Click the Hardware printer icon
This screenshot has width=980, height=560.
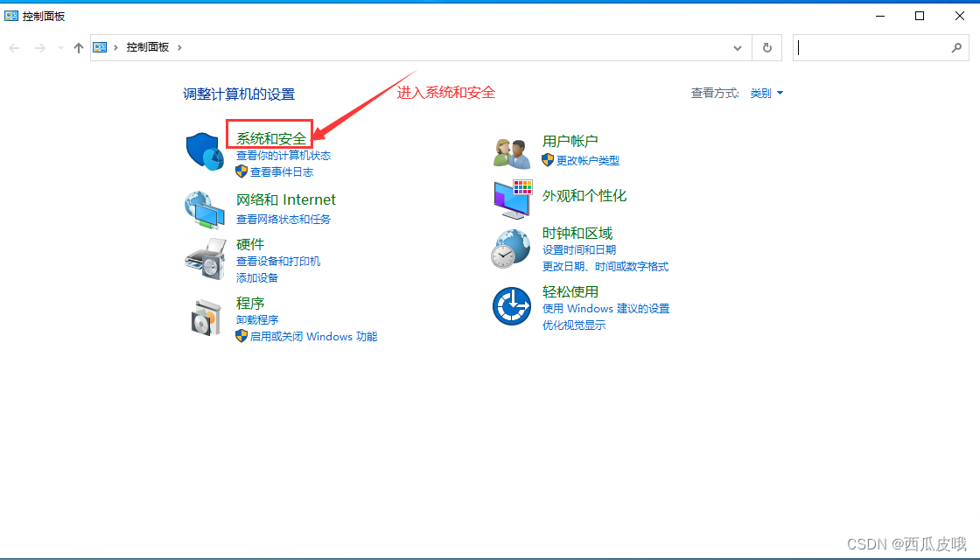205,259
